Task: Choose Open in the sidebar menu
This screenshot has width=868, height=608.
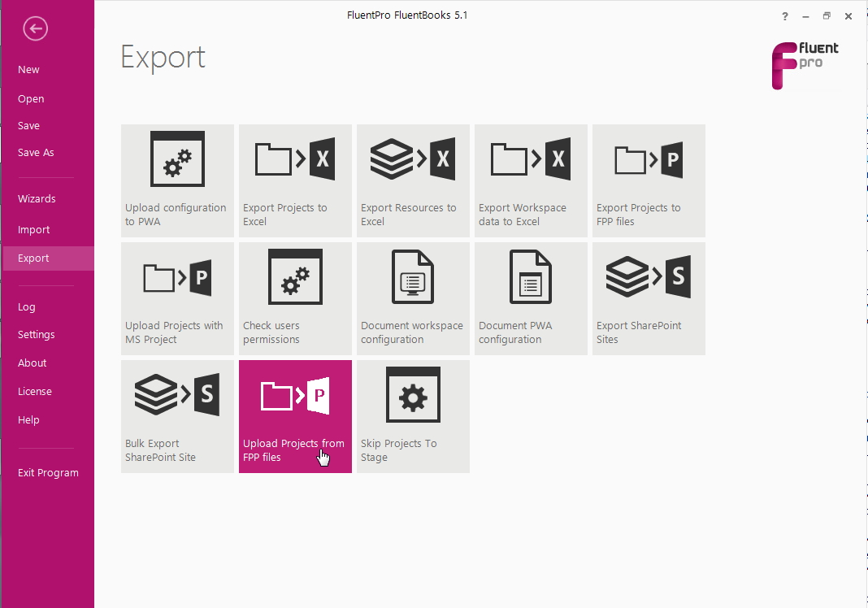Action: tap(31, 99)
